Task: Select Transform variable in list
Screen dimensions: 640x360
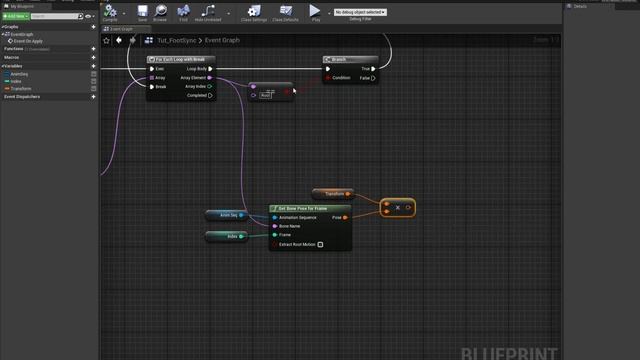Action: click(x=21, y=89)
